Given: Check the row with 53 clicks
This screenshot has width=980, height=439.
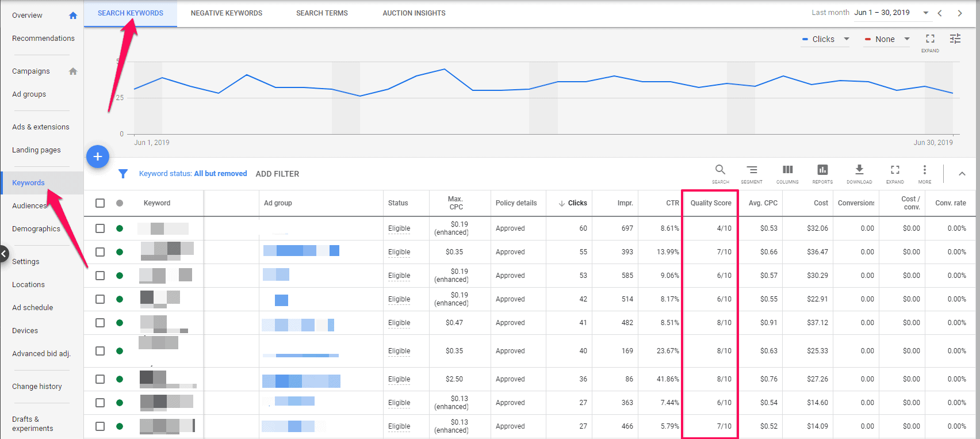Looking at the screenshot, I should pos(100,276).
